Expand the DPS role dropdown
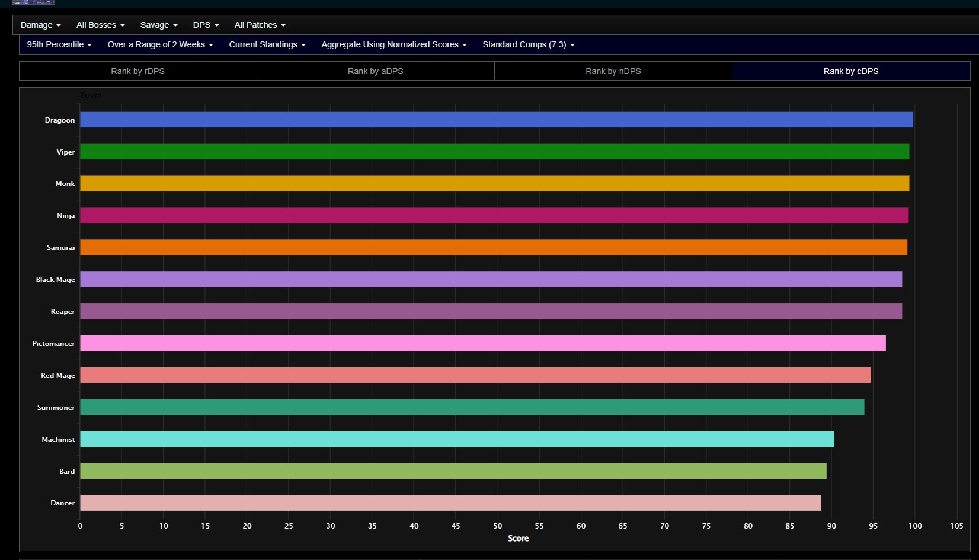 (206, 25)
